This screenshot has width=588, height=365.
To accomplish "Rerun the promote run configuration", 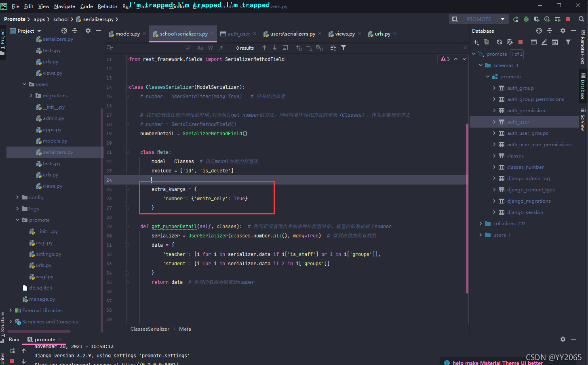I will (x=516, y=19).
